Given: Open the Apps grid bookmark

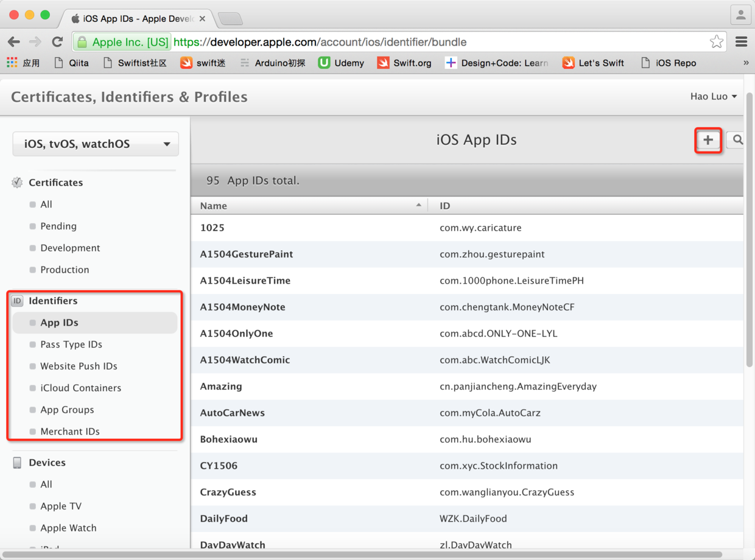Looking at the screenshot, I should point(23,63).
